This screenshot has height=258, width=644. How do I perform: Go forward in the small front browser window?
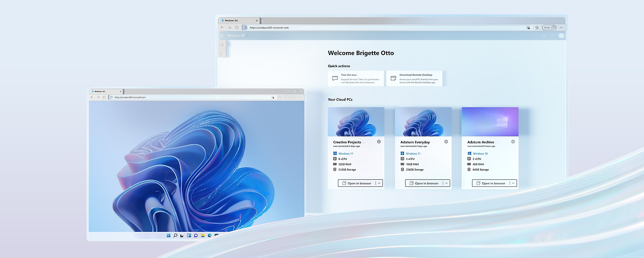point(98,97)
